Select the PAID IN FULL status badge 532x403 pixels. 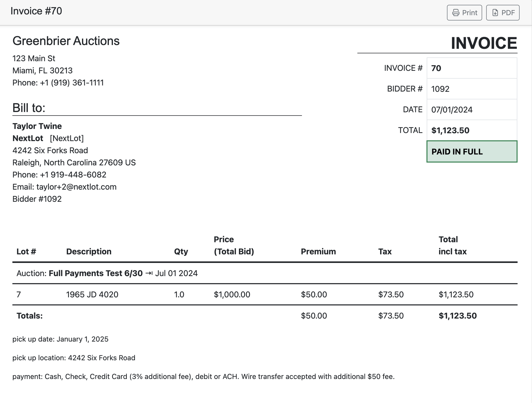457,152
